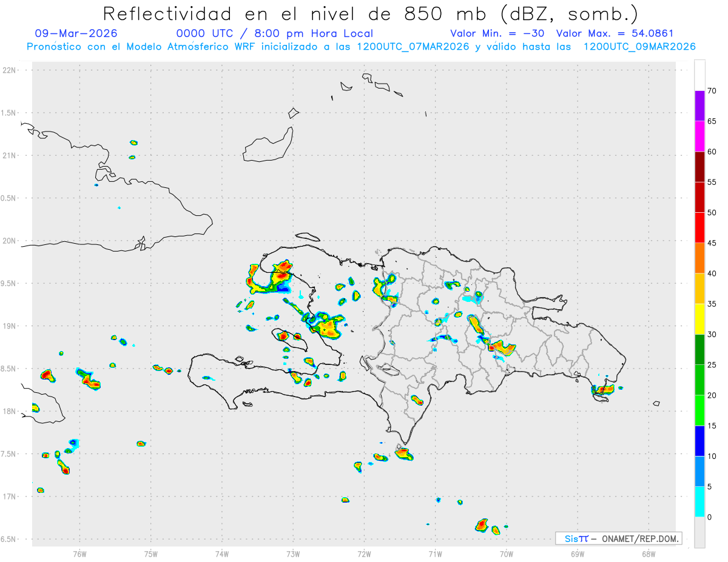Screen dimensions: 728x562
Task: Click the color scale label "5"
Action: (x=709, y=487)
